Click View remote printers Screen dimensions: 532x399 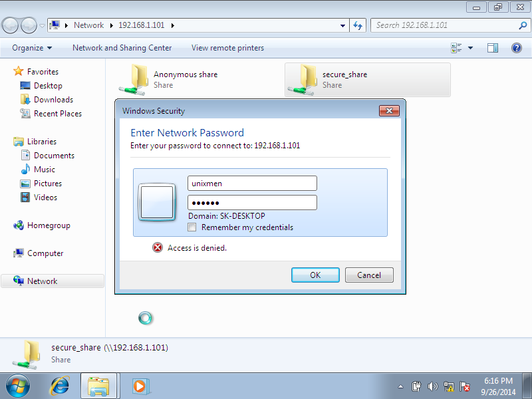(x=227, y=48)
